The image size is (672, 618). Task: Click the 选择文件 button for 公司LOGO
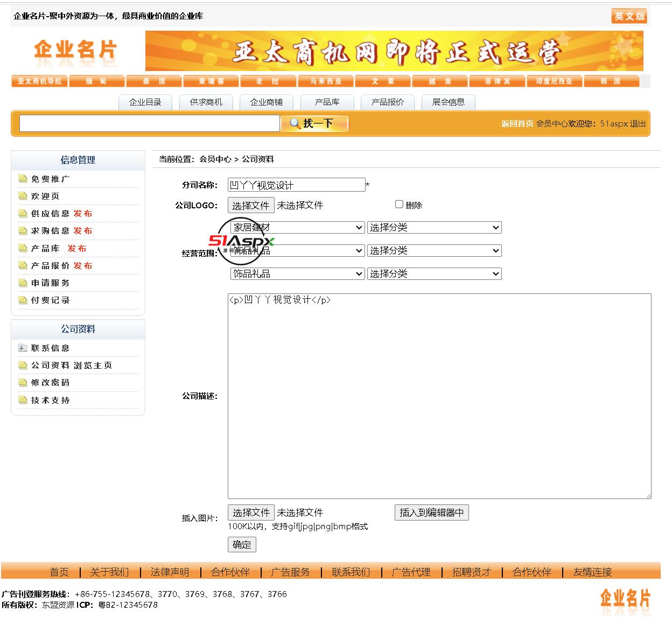251,205
